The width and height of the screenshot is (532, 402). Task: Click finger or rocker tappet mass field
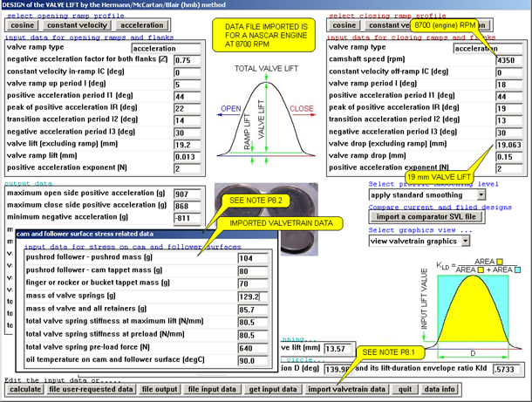coord(253,283)
